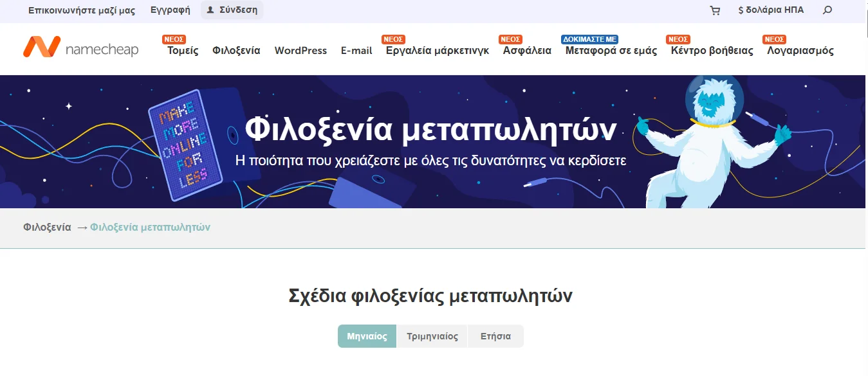The width and height of the screenshot is (868, 376).
Task: Open the Εργαλεία μάρκετινγκ menu
Action: [x=438, y=50]
